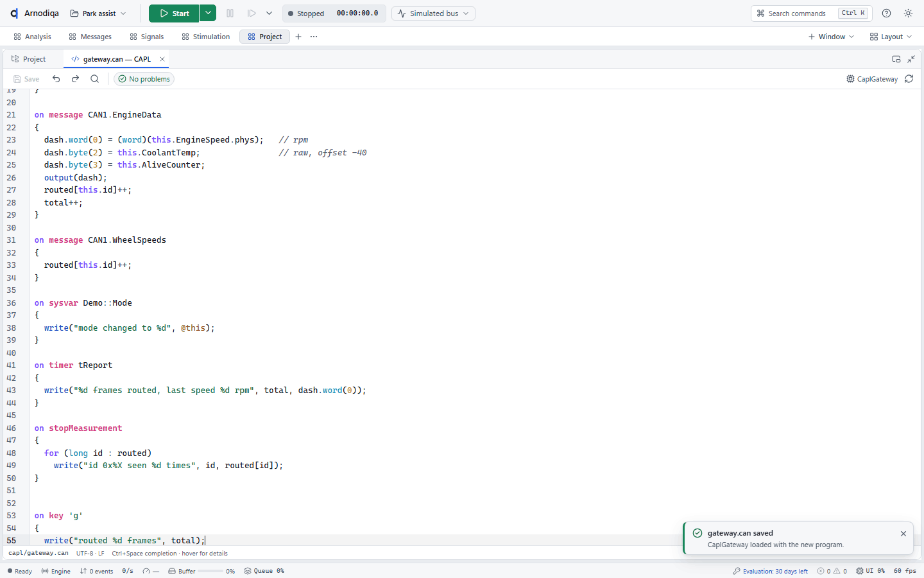Open find with the magnifier icon
Viewport: 924px width, 578px height.
(x=94, y=79)
